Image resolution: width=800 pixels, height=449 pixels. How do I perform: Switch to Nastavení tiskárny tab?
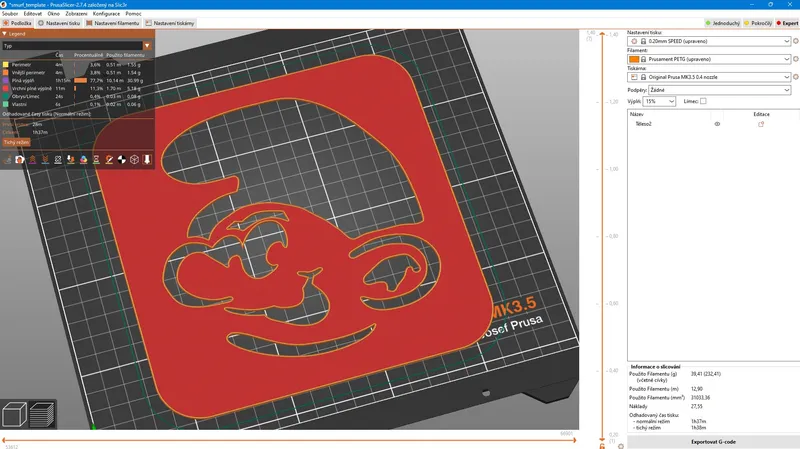(x=170, y=23)
